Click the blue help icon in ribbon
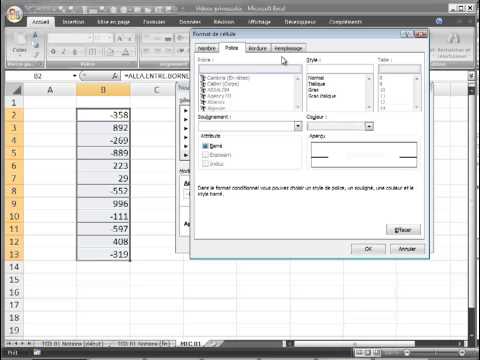The image size is (480, 360). point(439,21)
